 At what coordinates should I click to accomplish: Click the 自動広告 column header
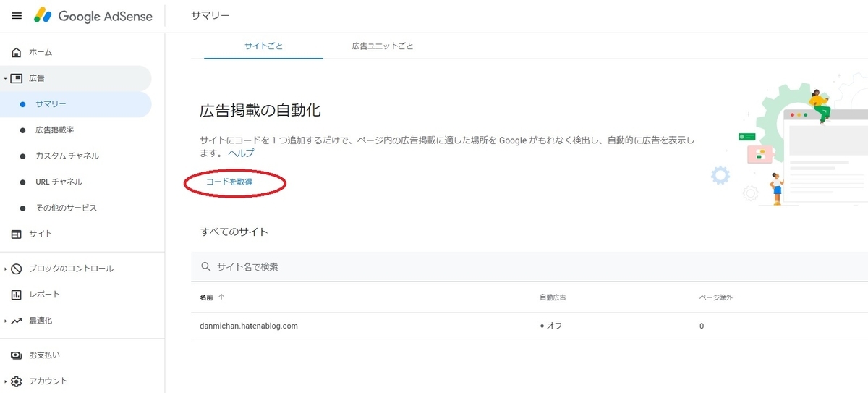point(553,297)
